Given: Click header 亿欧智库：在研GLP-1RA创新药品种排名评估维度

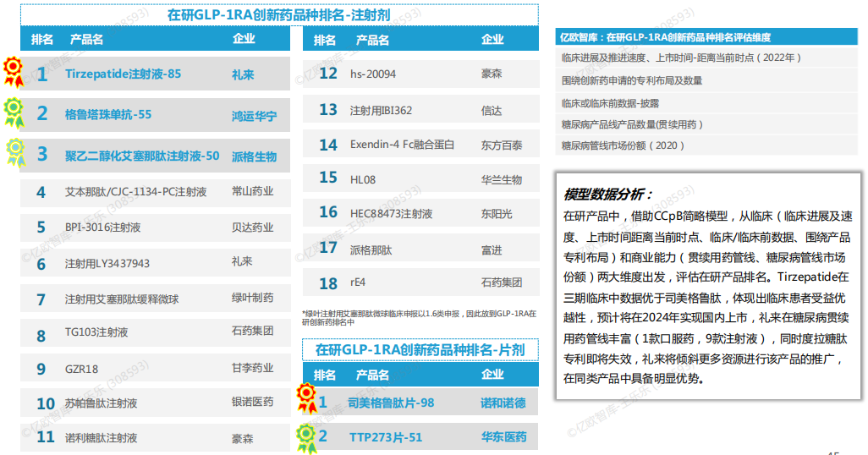Looking at the screenshot, I should tap(706, 37).
